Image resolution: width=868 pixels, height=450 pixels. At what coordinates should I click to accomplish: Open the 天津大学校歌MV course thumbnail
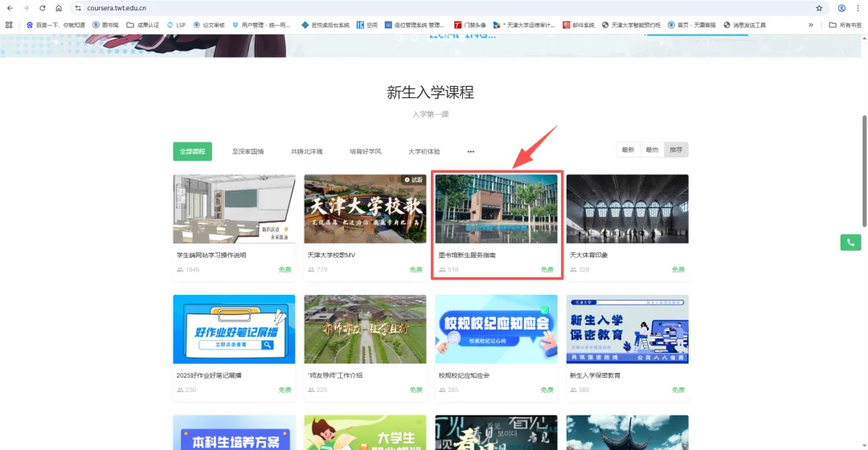[364, 209]
